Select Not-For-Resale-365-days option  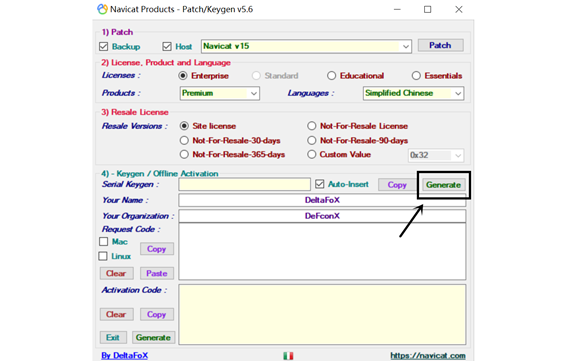tap(184, 155)
